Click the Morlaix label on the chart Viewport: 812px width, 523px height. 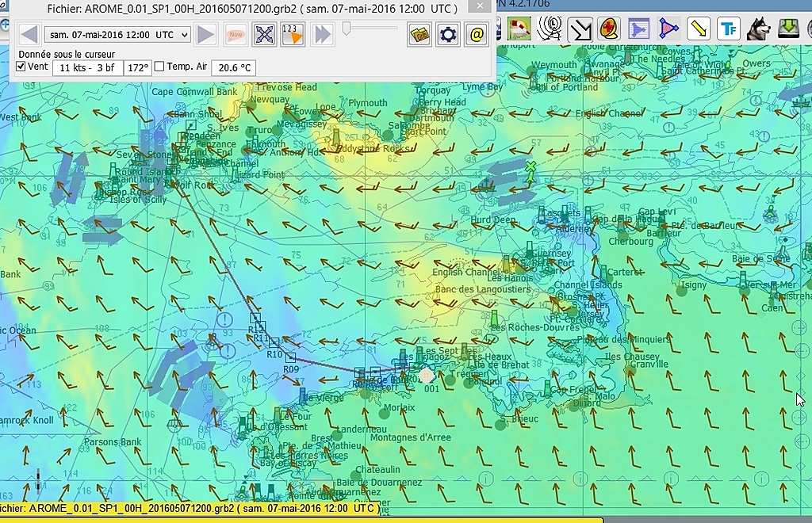[400, 407]
